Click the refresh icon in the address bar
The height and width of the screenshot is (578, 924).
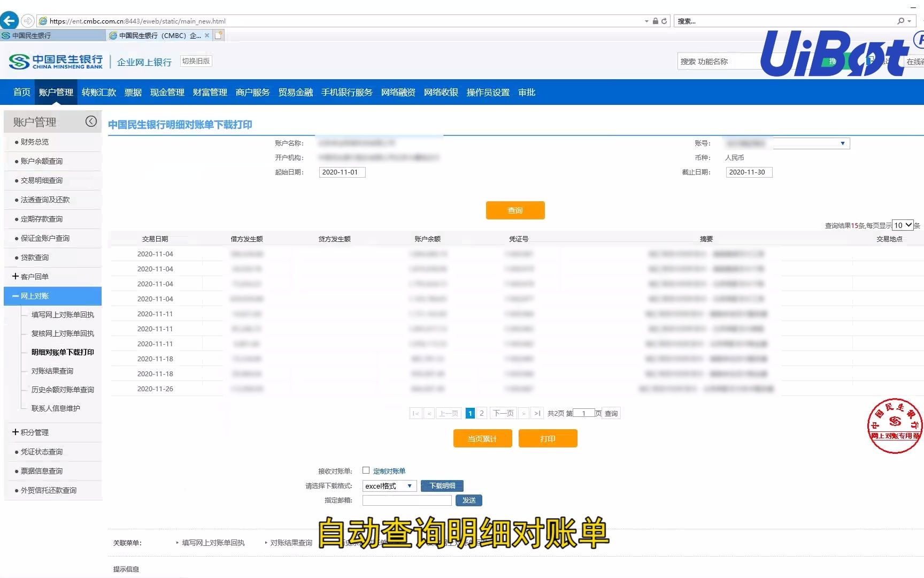(x=665, y=21)
